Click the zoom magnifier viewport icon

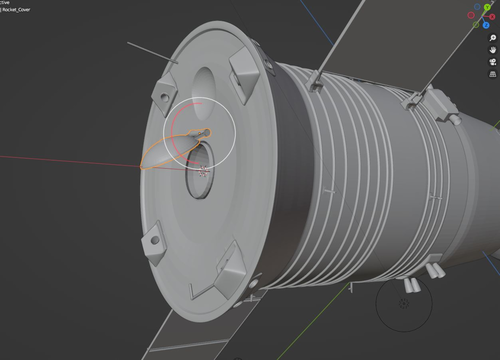click(493, 38)
